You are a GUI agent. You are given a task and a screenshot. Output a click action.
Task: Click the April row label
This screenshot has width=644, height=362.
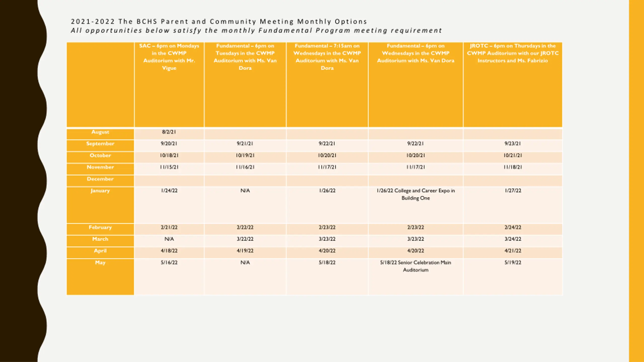click(100, 253)
